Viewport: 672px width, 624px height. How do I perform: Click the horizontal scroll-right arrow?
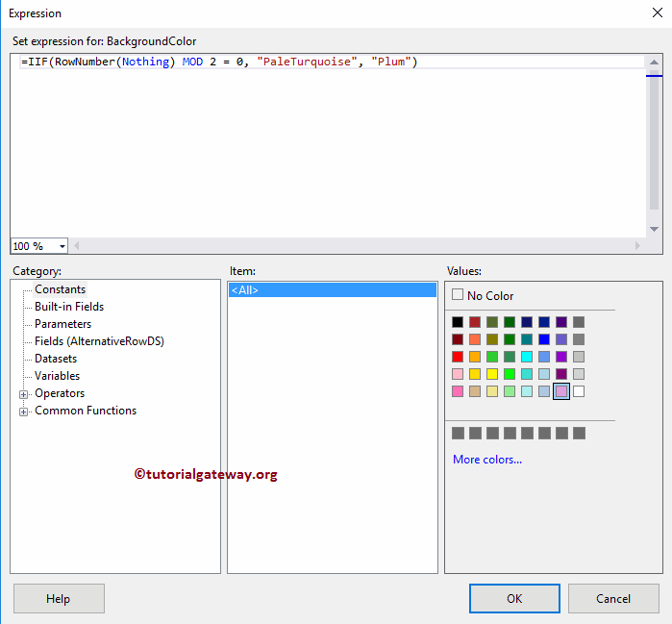coord(637,245)
